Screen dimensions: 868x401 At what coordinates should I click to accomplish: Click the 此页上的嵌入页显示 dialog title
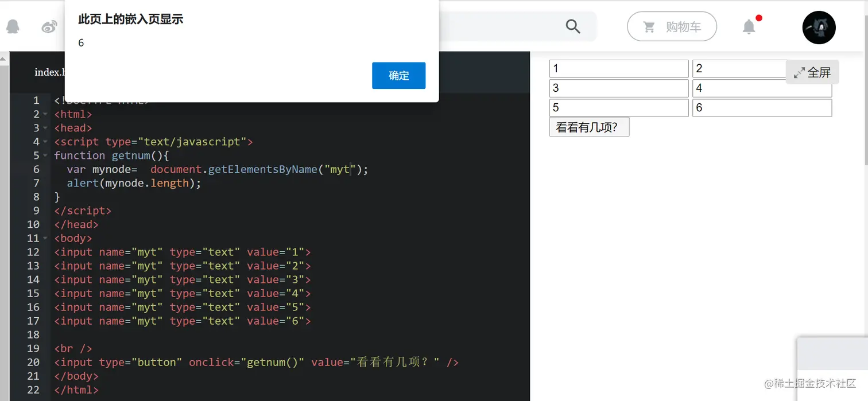click(131, 19)
